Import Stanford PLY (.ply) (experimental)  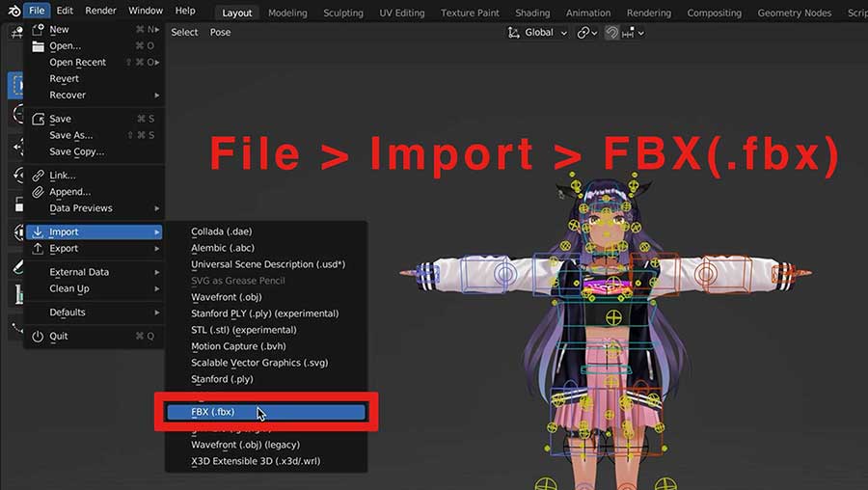266,313
